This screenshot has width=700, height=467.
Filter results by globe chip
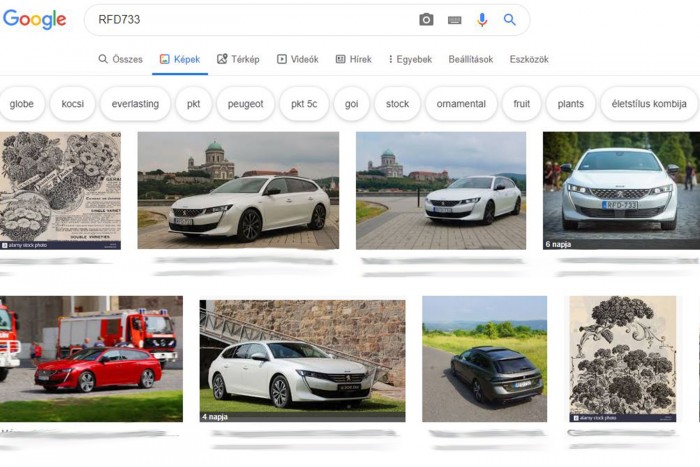[x=21, y=104]
